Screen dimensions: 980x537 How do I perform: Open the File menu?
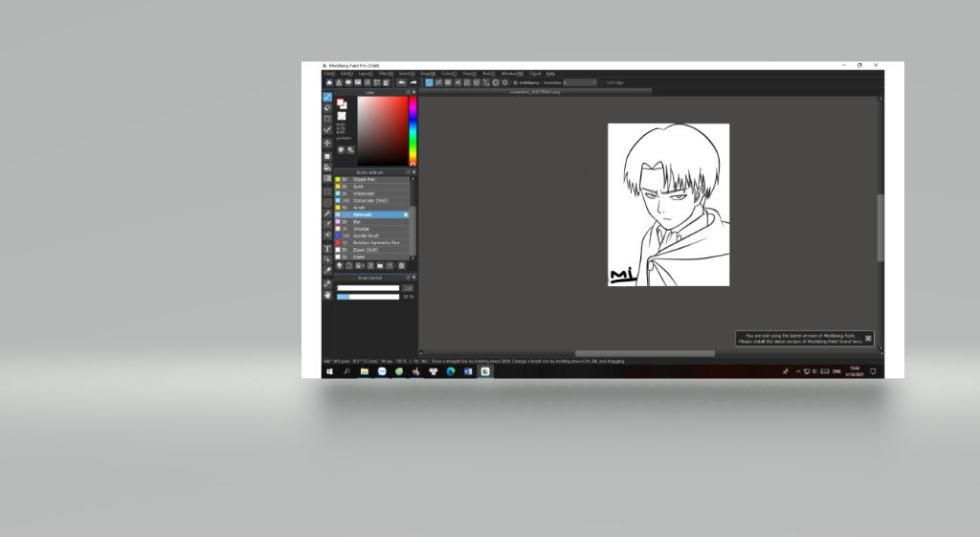[329, 74]
